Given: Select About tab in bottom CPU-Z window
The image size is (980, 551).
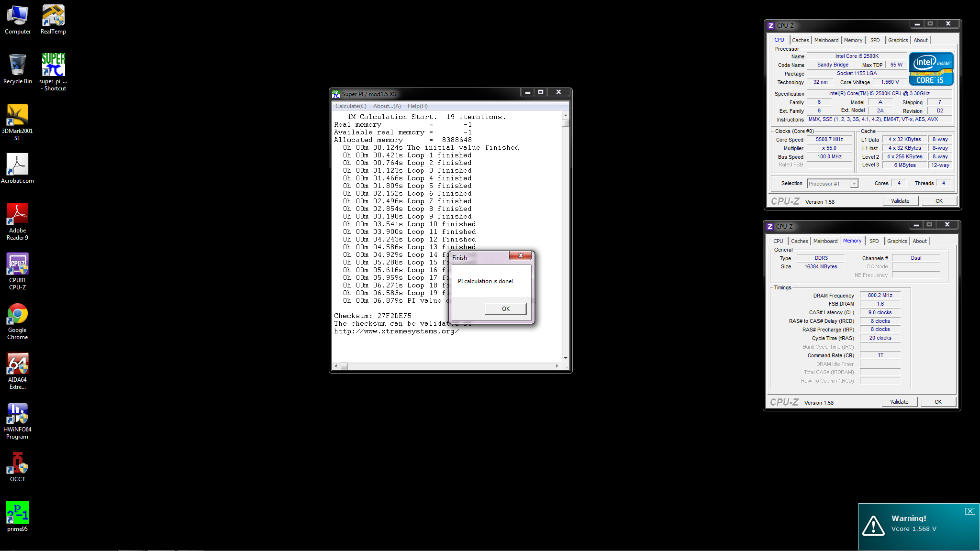Looking at the screenshot, I should click(919, 241).
